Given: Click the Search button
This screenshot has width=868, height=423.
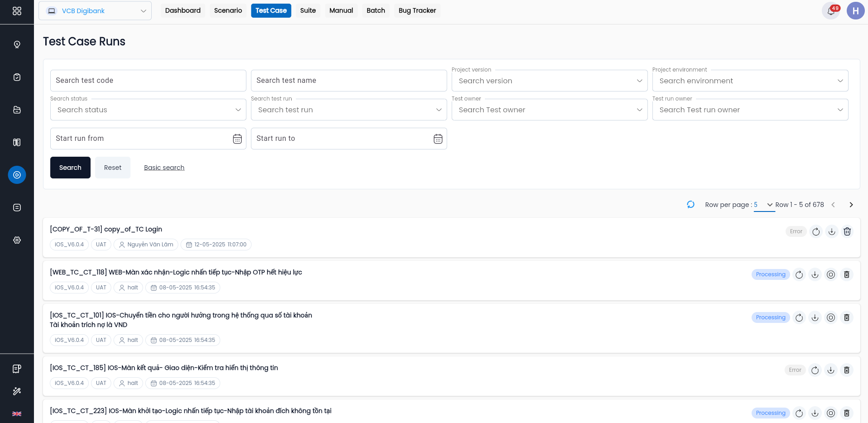Looking at the screenshot, I should point(70,168).
